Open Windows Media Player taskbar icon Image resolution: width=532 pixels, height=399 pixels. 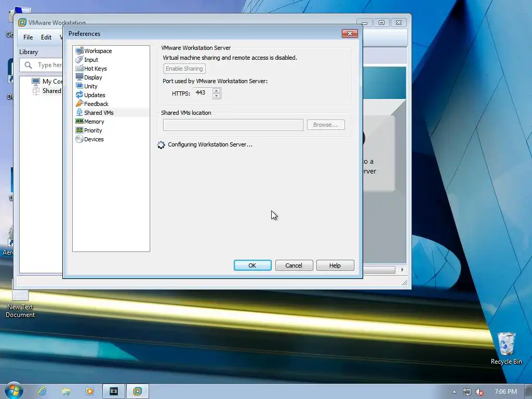89,392
